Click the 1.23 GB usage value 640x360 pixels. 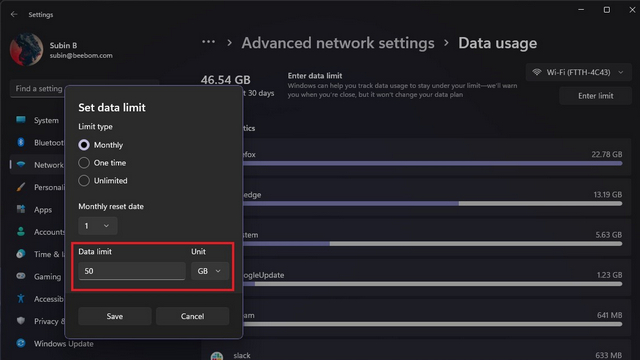(x=609, y=275)
